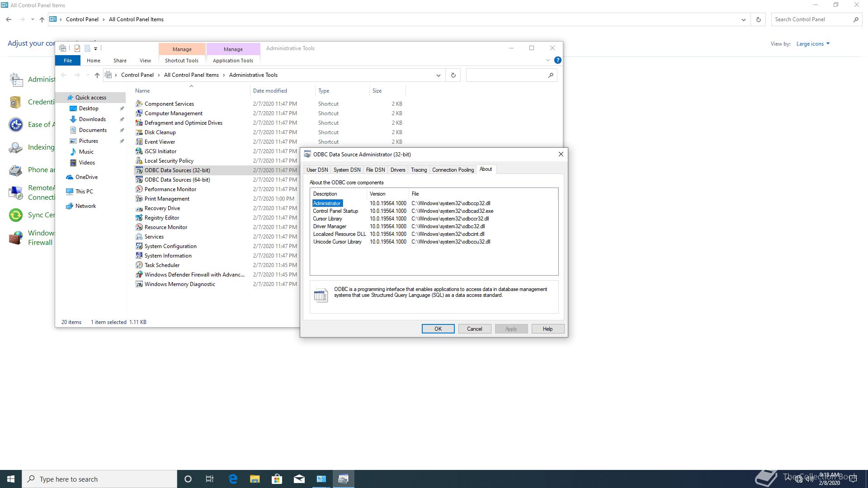Open Microsoft Store from taskbar
The height and width of the screenshot is (488, 868).
pyautogui.click(x=277, y=479)
